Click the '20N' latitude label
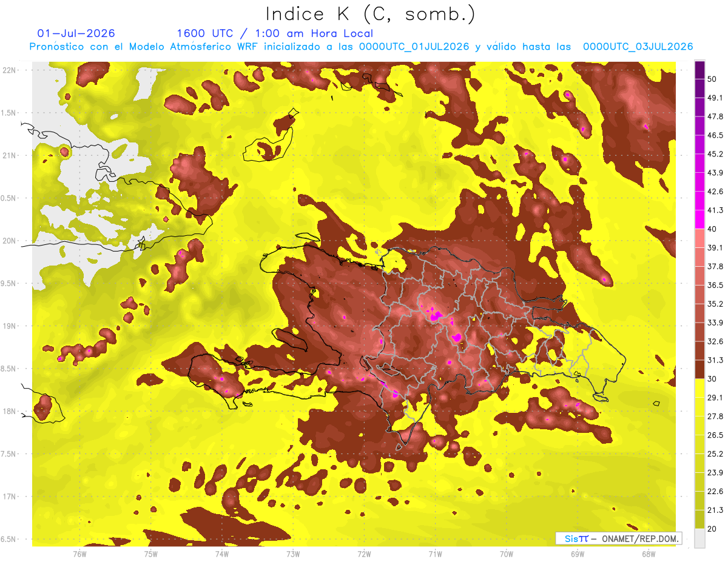The image size is (728, 562). [8, 241]
